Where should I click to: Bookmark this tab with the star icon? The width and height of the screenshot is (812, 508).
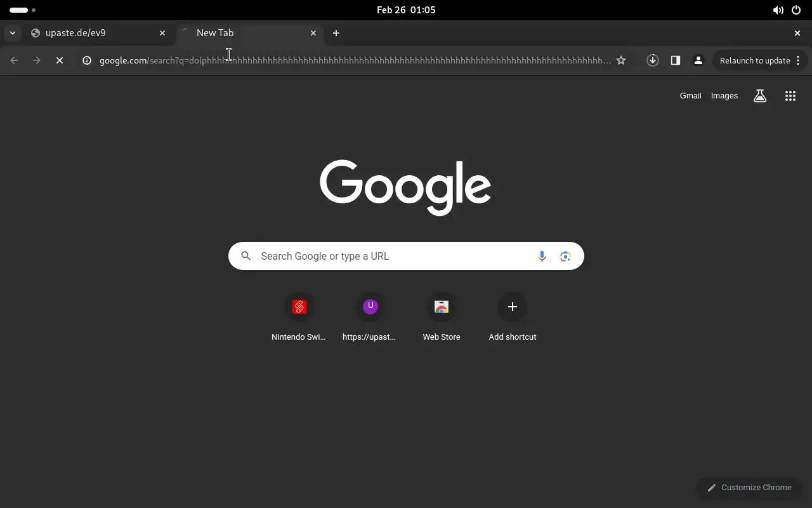tap(621, 60)
